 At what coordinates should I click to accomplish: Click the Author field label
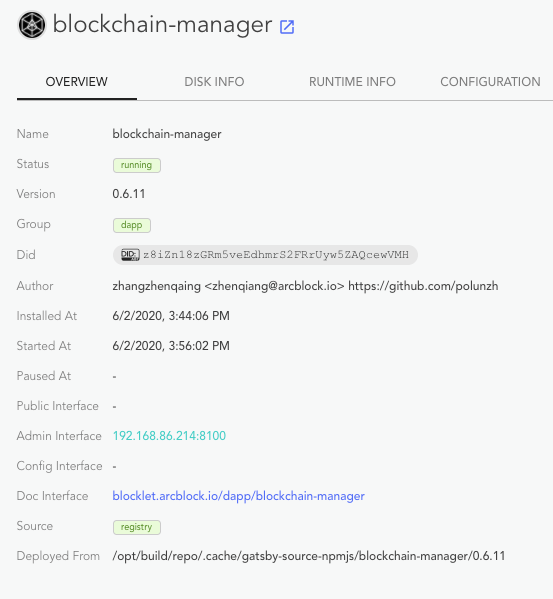pyautogui.click(x=35, y=286)
